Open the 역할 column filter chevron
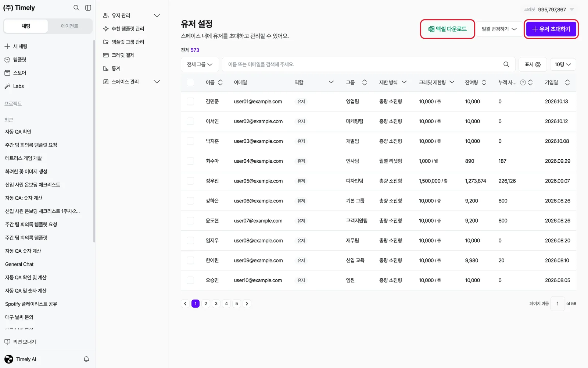588x368 pixels. click(x=331, y=82)
